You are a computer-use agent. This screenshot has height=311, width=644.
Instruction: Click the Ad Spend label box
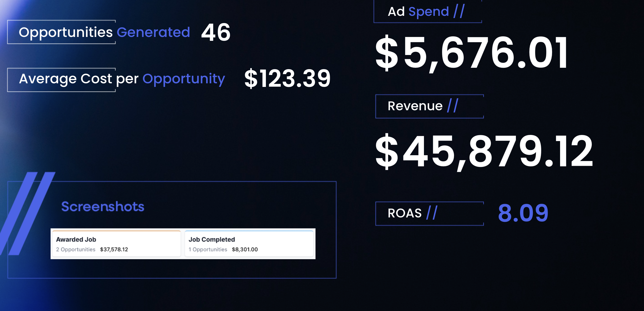[x=428, y=11]
